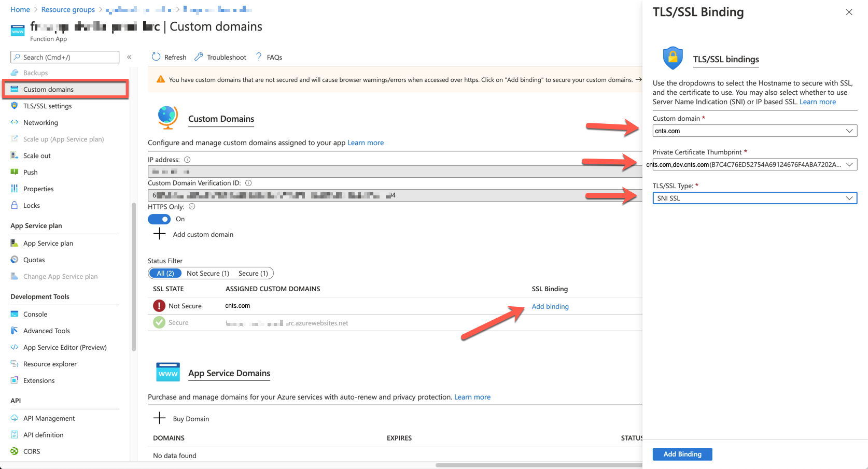Click the warning banner arrow
The image size is (868, 469).
[x=638, y=79]
